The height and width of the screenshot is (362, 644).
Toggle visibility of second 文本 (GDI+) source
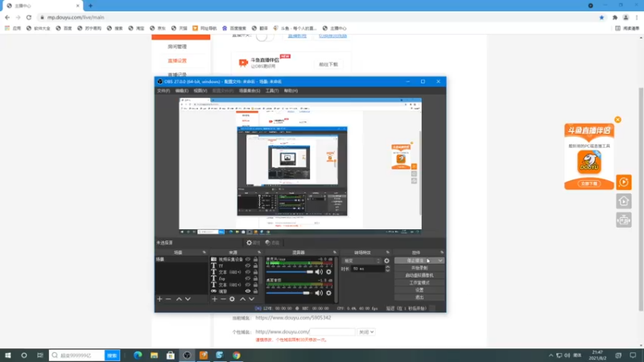point(248,285)
